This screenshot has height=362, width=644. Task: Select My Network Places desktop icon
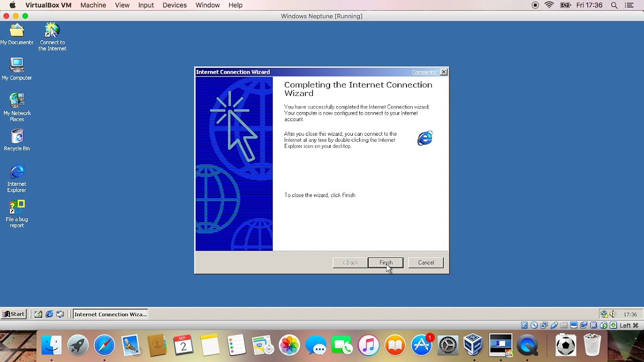17,107
